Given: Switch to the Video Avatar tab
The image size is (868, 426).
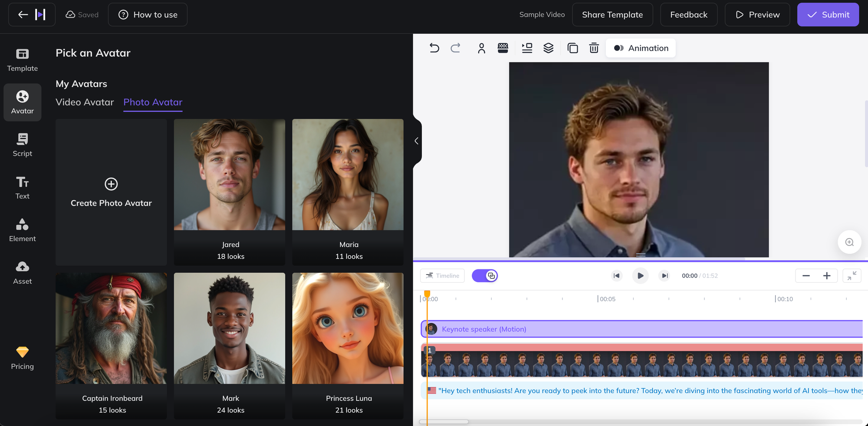Looking at the screenshot, I should coord(85,102).
